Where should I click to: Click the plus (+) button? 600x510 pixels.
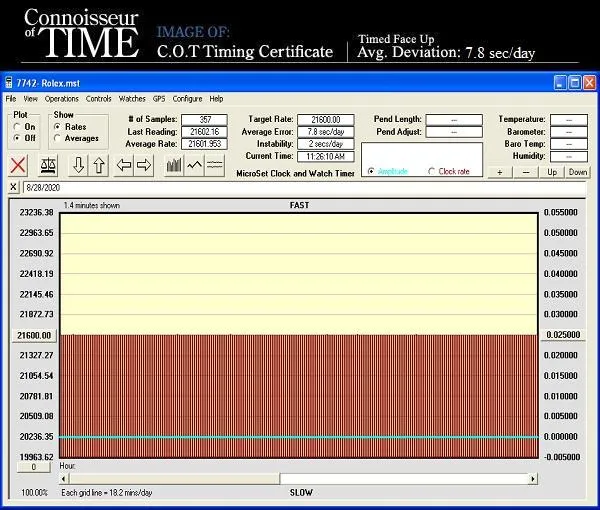(x=500, y=172)
